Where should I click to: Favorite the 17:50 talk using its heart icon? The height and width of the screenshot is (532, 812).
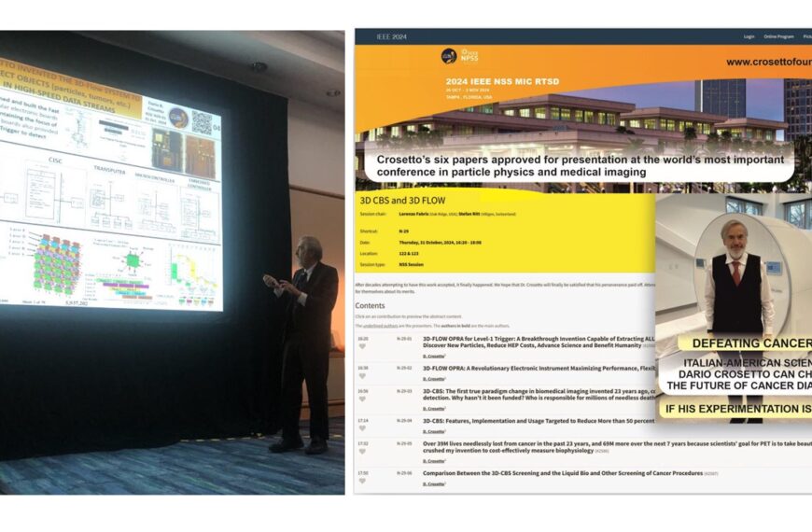click(362, 482)
